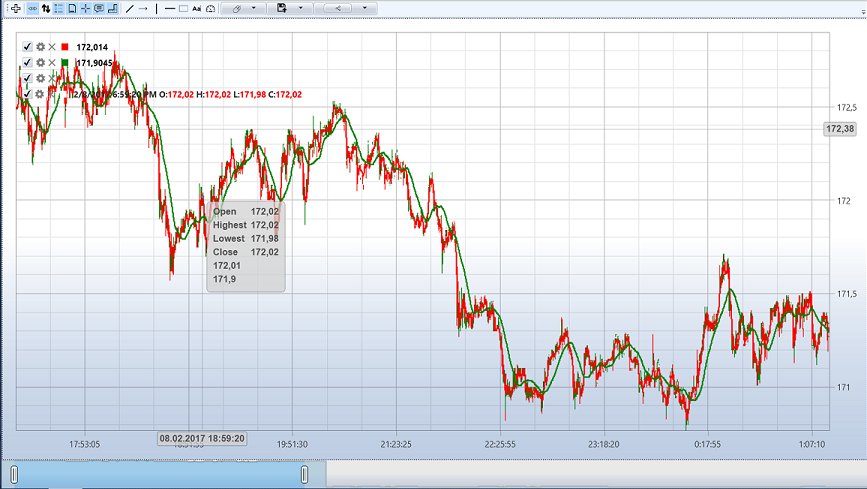Select the Aa text annotation tool
The width and height of the screenshot is (867, 489).
[197, 8]
